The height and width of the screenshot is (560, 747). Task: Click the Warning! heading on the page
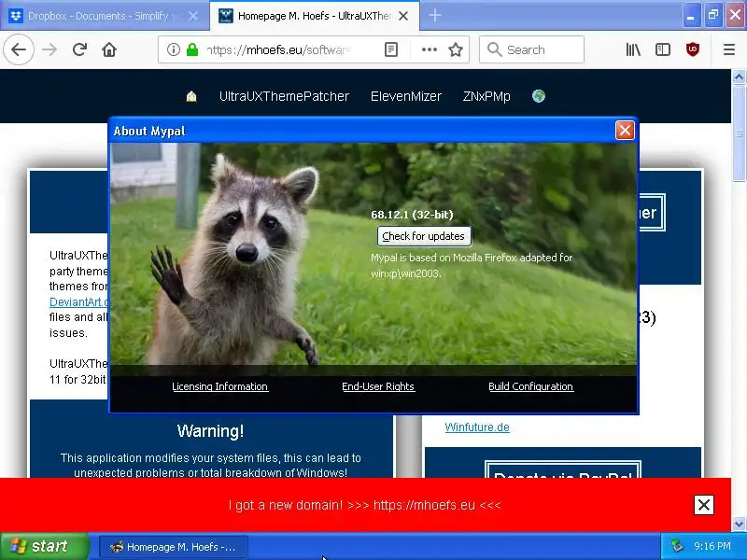210,431
